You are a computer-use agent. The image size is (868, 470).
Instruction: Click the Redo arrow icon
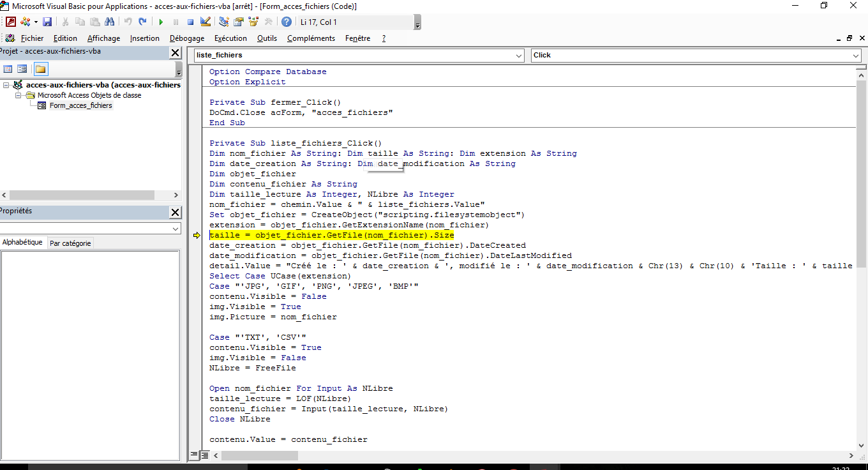click(142, 22)
